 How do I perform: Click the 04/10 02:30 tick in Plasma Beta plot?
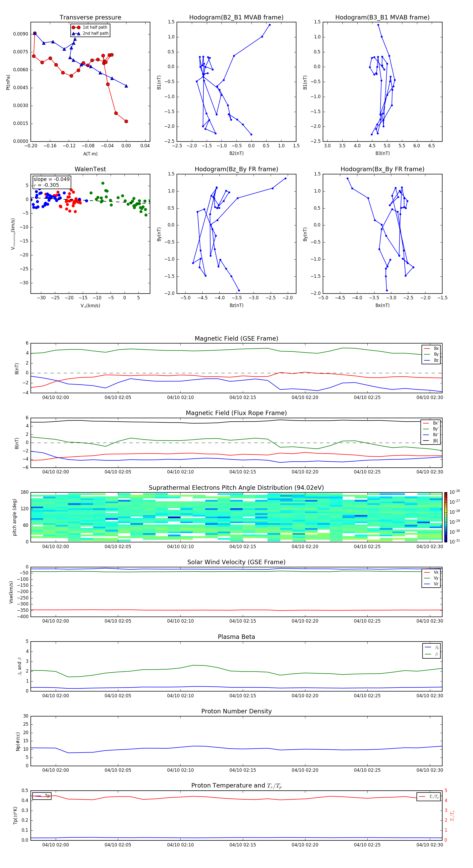pyautogui.click(x=430, y=695)
